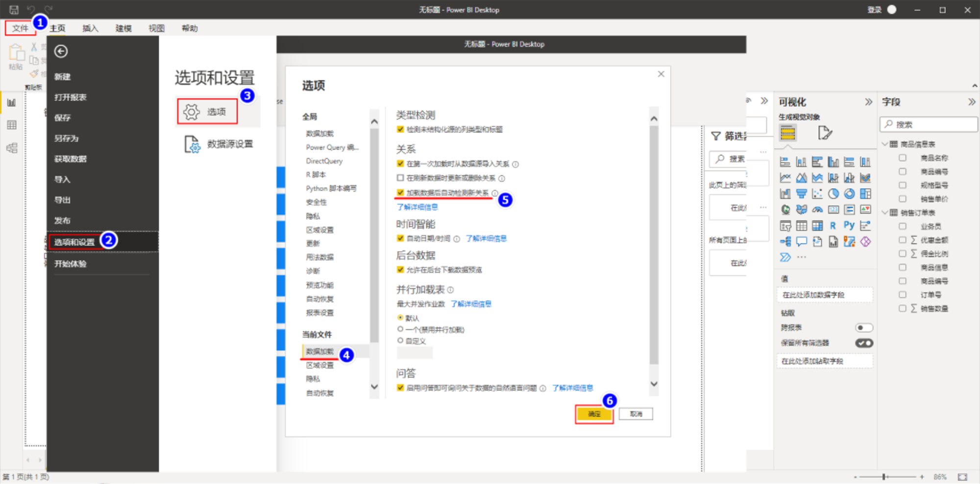Image resolution: width=980 pixels, height=484 pixels.
Task: Select the funnel chart visual
Action: pos(801,194)
